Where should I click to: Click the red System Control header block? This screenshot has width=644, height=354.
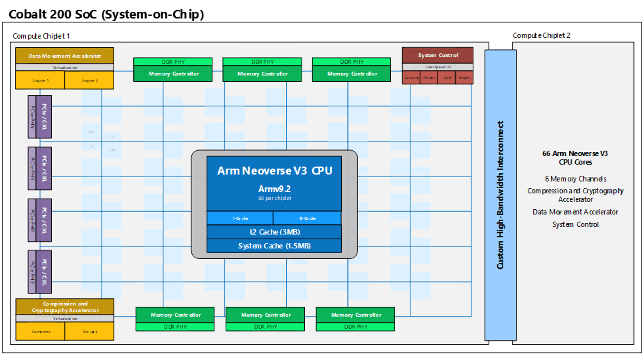[x=438, y=55]
